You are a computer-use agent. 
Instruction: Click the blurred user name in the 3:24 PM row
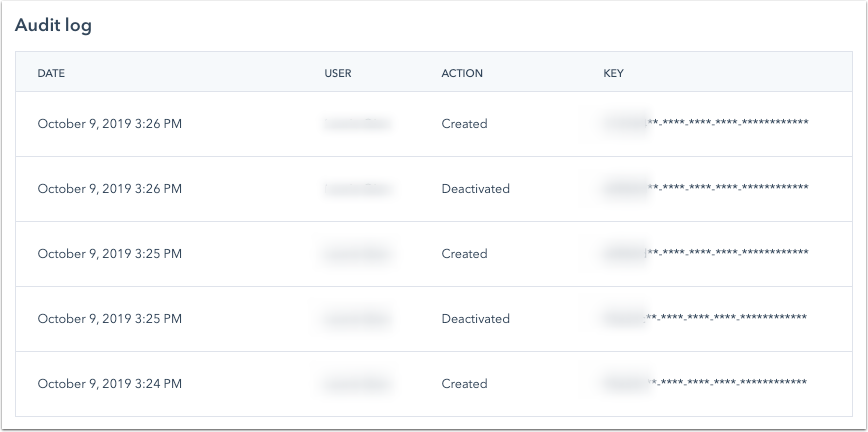coord(357,384)
